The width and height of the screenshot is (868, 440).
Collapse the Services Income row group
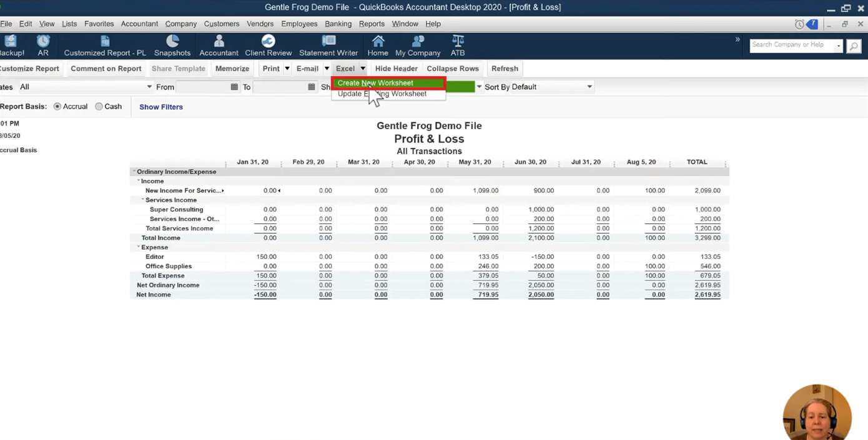(x=142, y=200)
